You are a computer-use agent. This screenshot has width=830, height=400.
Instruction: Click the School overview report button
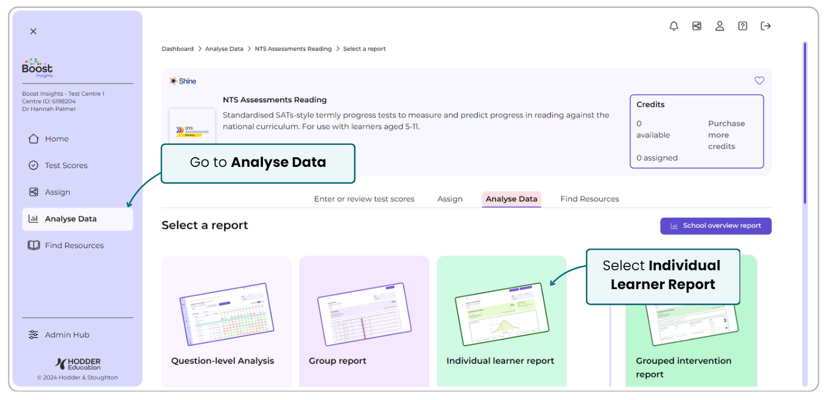715,226
